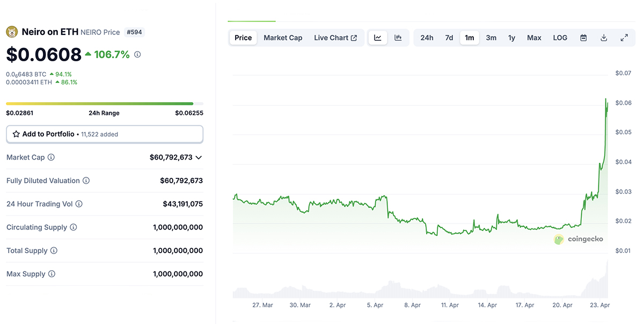644x324 pixels.
Task: Click the Add to Portfolio button
Action: coord(105,134)
